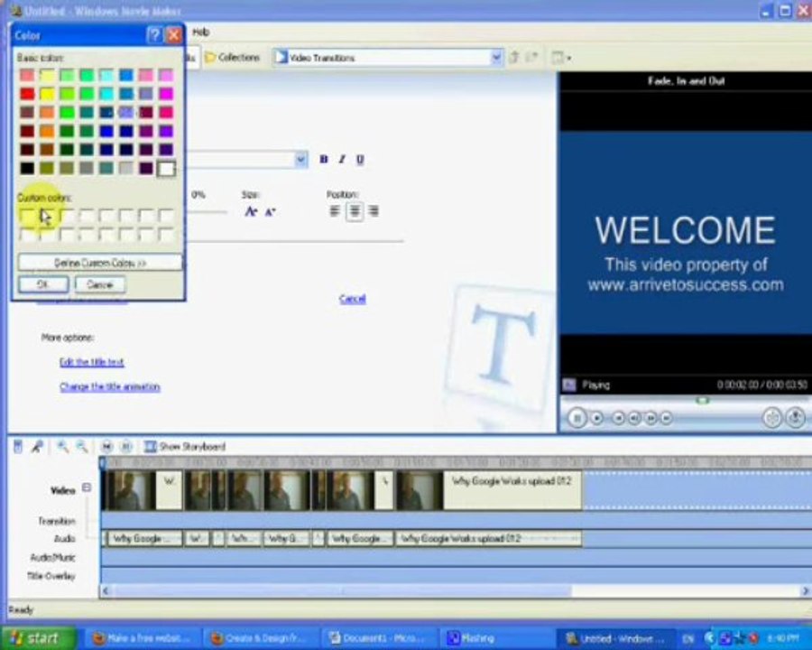Image resolution: width=812 pixels, height=650 pixels.
Task: Stop the preview monitor playback
Action: pyautogui.click(x=596, y=418)
